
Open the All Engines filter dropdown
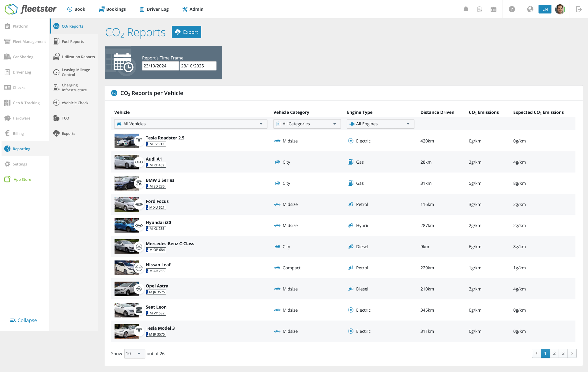[380, 124]
